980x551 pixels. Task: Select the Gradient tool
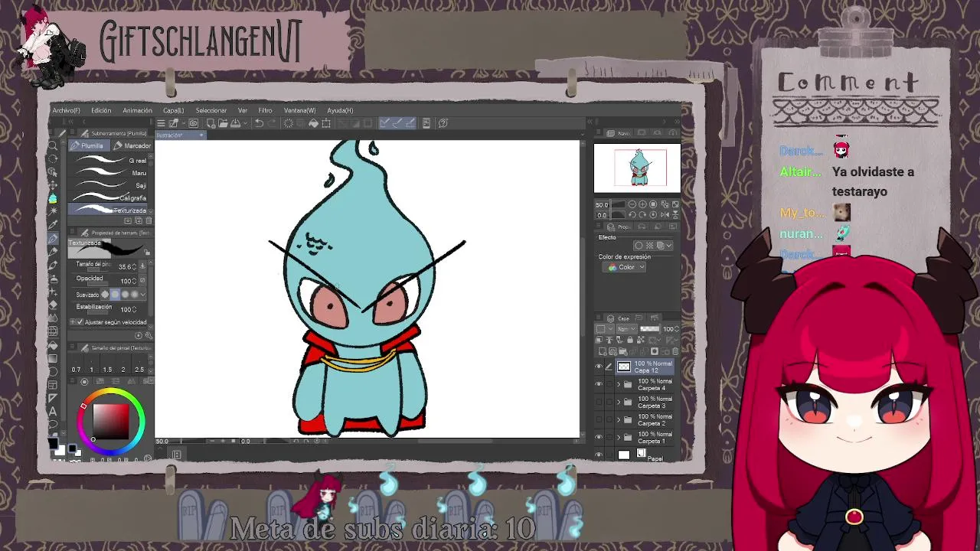pyautogui.click(x=53, y=358)
